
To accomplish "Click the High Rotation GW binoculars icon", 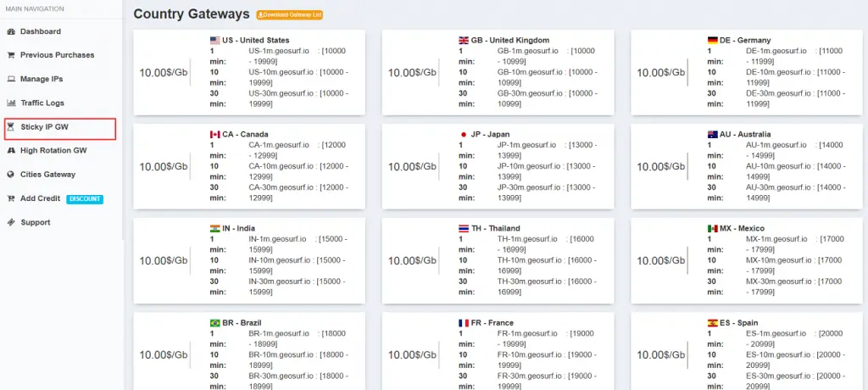I will tap(10, 151).
